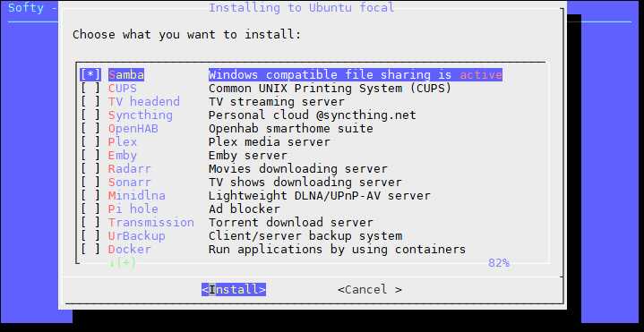
Task: Select the Transmission label
Action: tap(151, 223)
